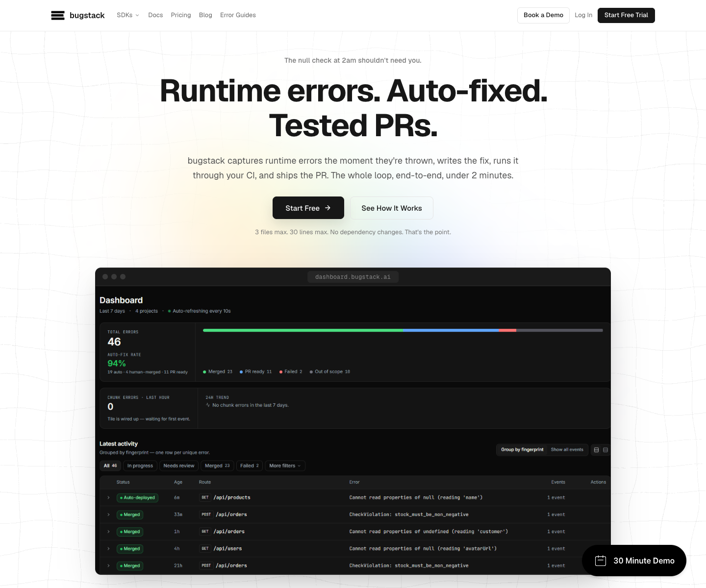Select the Failed 2 filter tab
Viewport: 706px width, 588px height.
coord(250,466)
